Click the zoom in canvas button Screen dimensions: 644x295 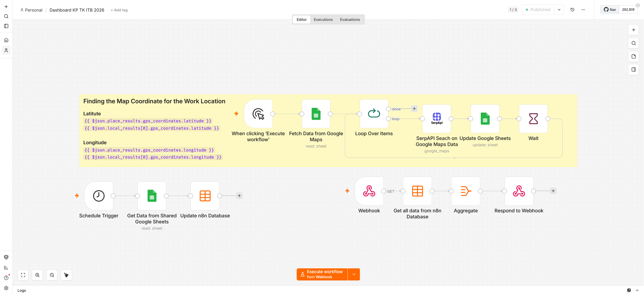37,275
